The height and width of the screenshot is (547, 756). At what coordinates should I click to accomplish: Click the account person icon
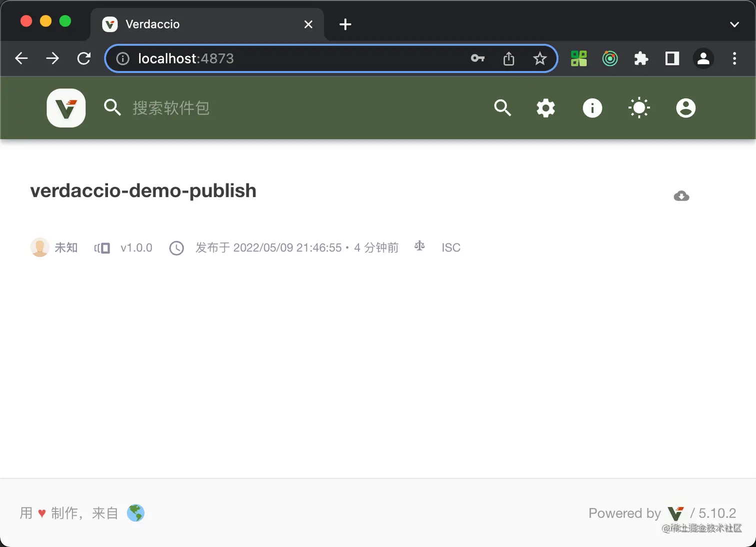[x=685, y=107]
